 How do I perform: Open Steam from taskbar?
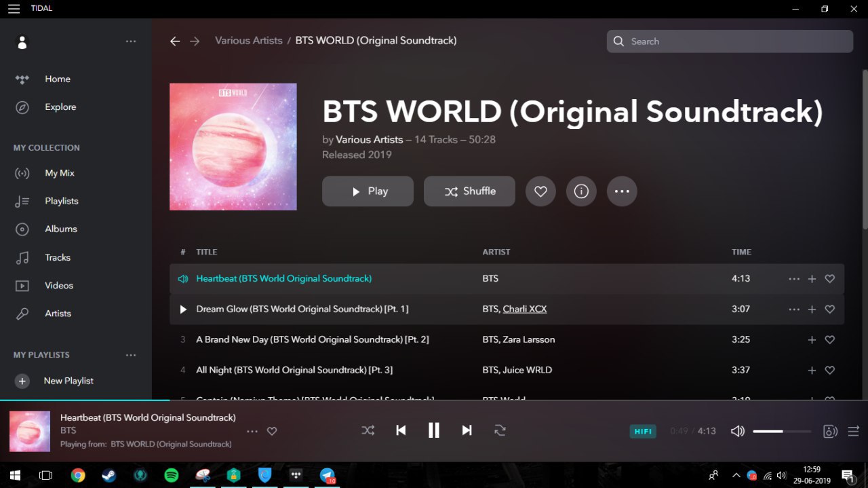[x=109, y=476]
